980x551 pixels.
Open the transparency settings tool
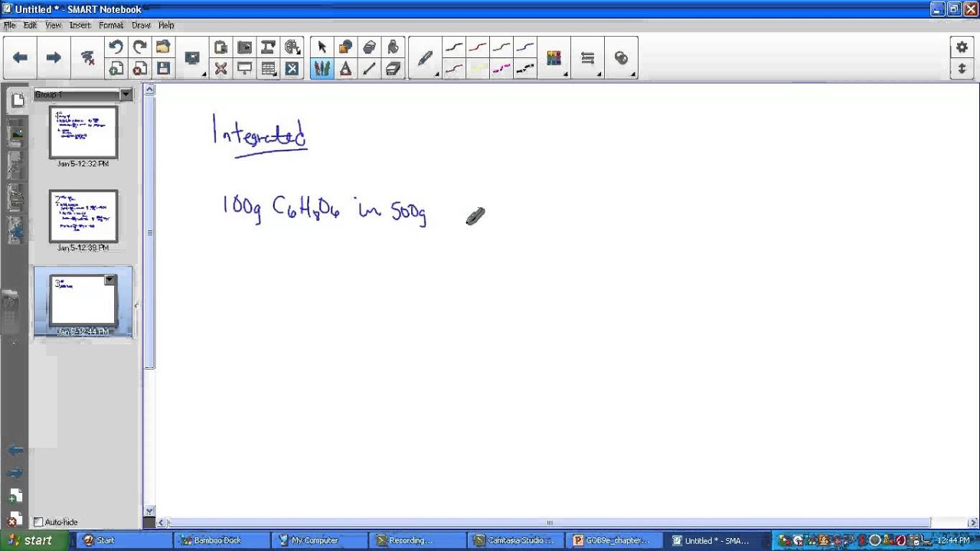coord(621,58)
